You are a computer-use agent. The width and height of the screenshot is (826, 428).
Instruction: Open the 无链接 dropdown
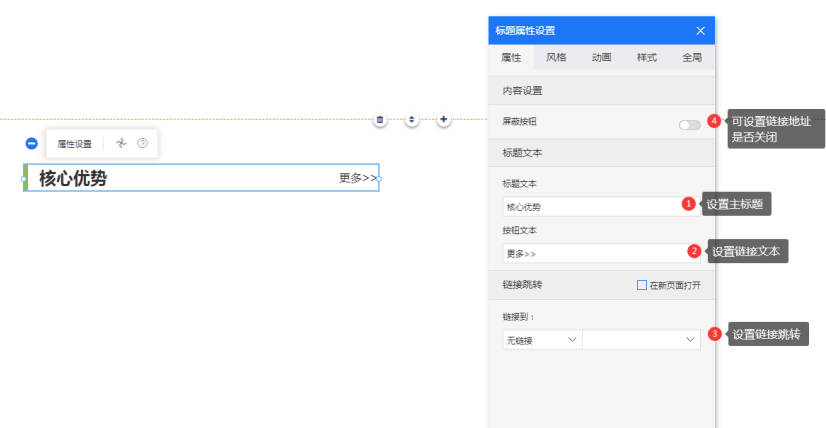click(x=542, y=340)
